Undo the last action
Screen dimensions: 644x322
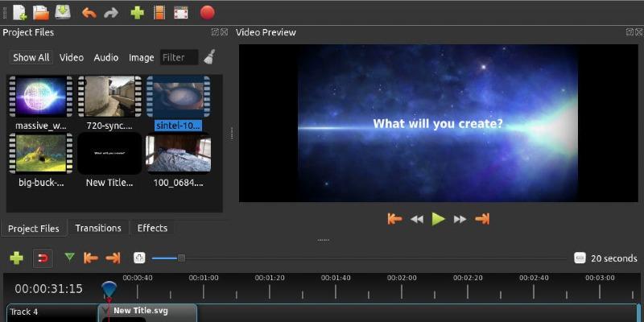(89, 12)
